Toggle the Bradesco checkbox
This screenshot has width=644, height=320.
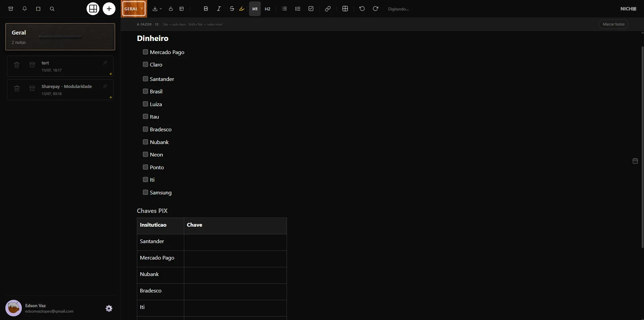tap(145, 129)
